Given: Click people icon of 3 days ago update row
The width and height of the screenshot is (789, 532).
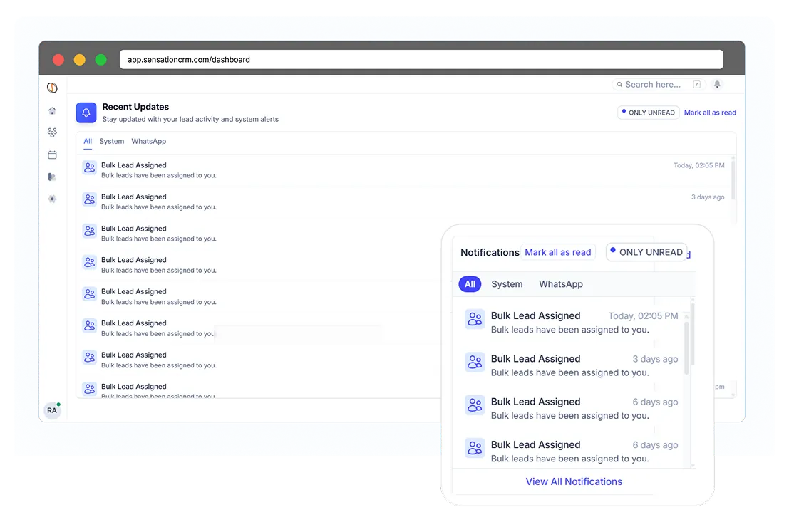Looking at the screenshot, I should point(90,199).
